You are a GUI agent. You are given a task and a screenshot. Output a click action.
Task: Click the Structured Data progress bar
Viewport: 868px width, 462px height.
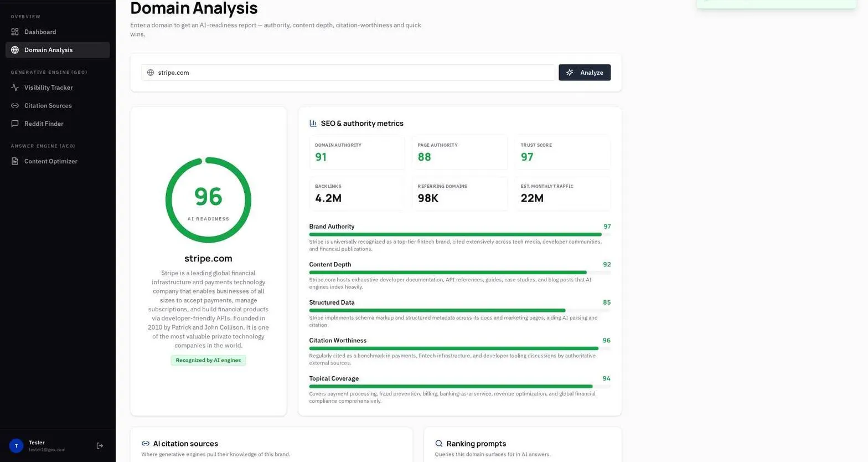tap(459, 311)
